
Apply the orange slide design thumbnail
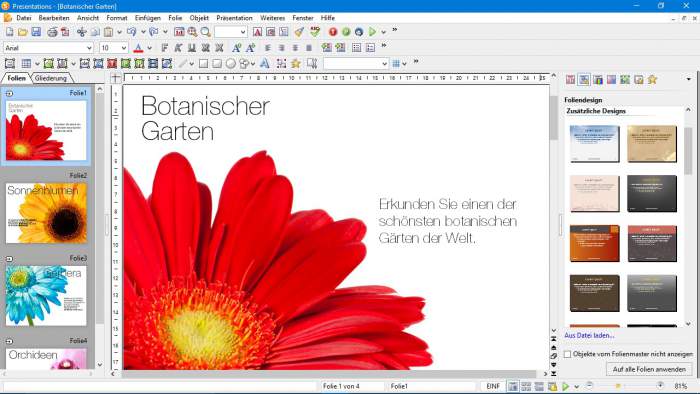pyautogui.click(x=595, y=243)
